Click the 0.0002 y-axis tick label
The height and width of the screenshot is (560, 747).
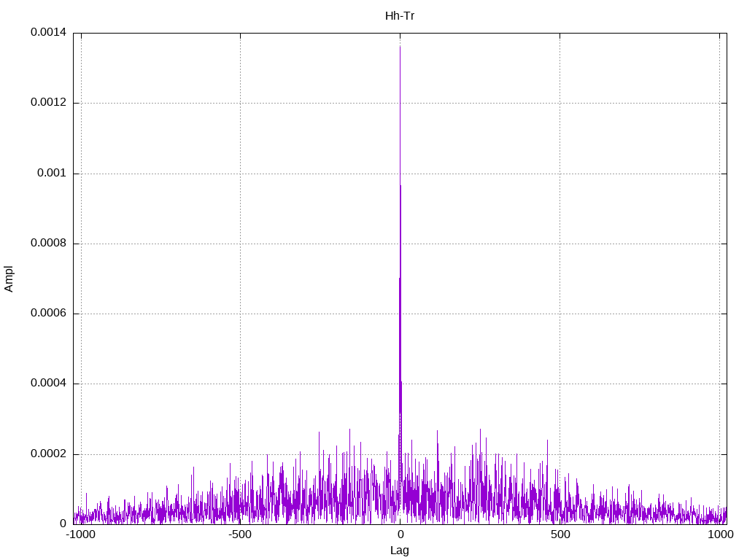[x=49, y=454]
